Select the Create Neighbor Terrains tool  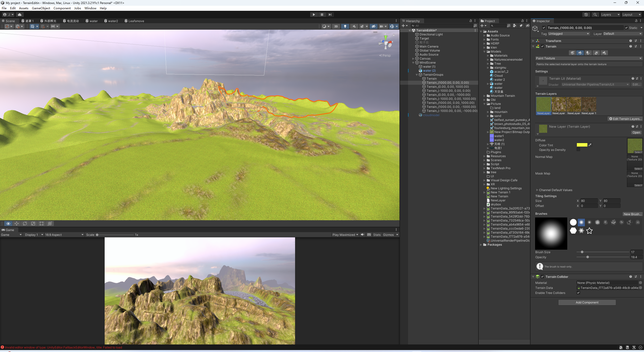(x=572, y=53)
